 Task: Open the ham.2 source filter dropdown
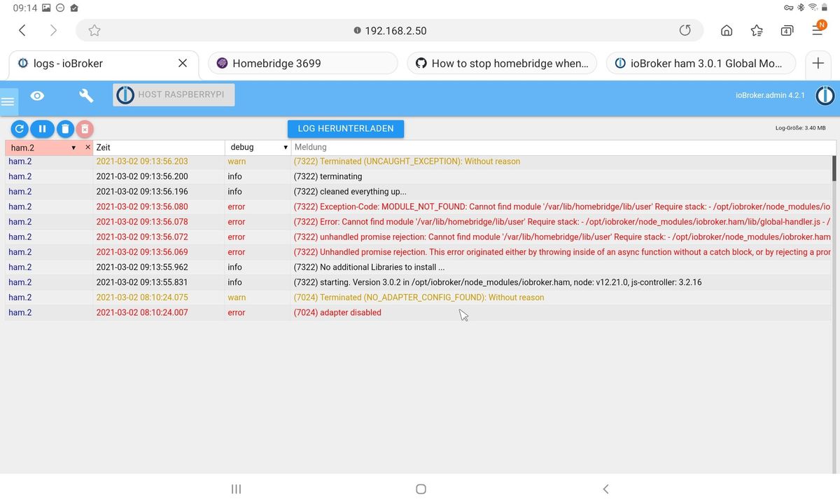(43, 148)
